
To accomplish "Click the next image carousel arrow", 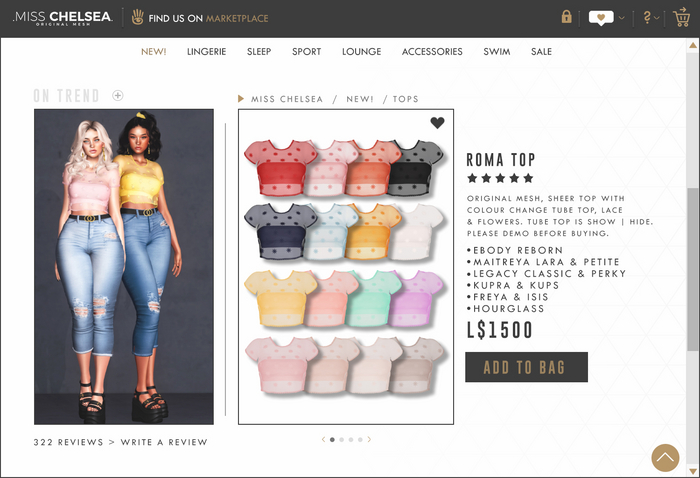I will (x=369, y=439).
